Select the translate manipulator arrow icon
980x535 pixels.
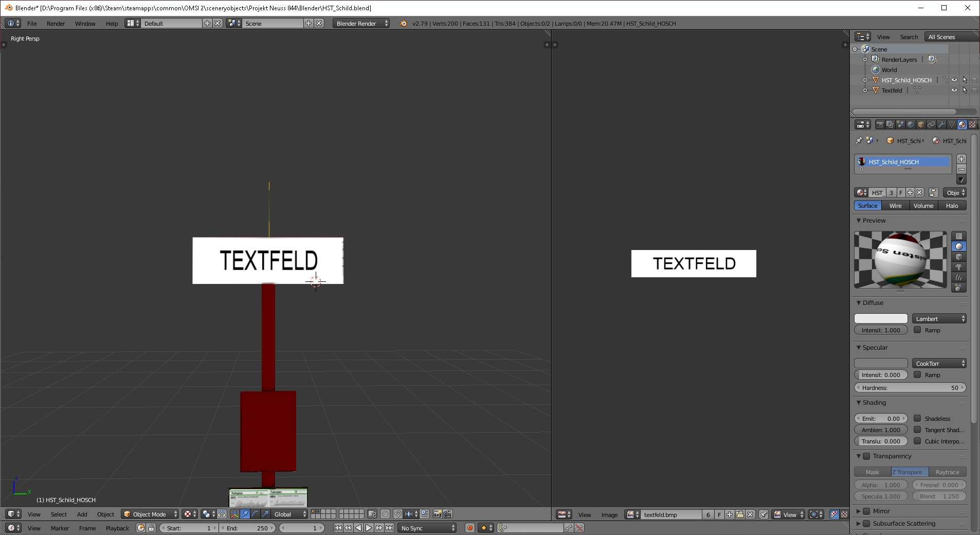(245, 514)
